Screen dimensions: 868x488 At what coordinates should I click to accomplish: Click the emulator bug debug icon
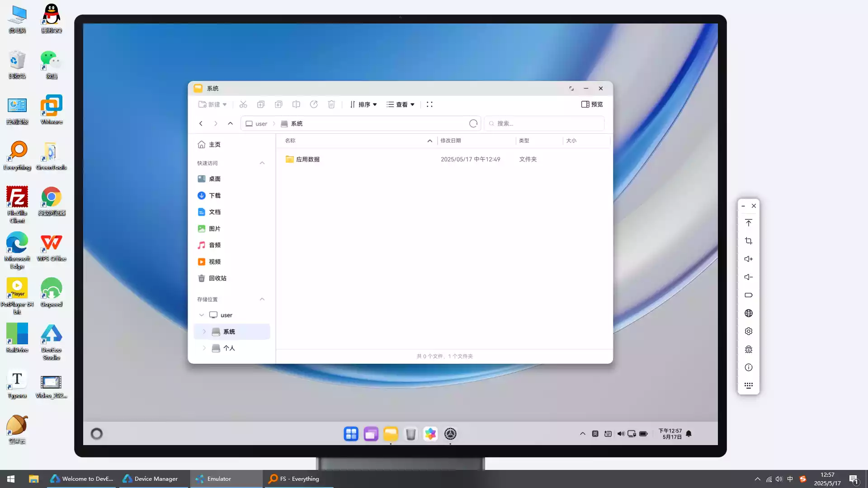tap(749, 349)
